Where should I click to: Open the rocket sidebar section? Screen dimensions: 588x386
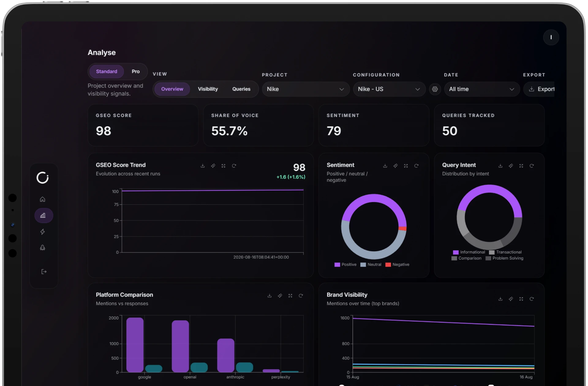tap(43, 248)
